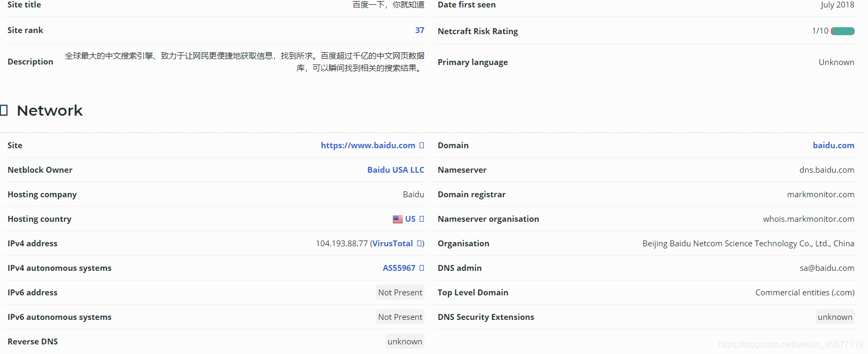Click the Reverse DNS label
This screenshot has height=354, width=868.
tap(32, 342)
